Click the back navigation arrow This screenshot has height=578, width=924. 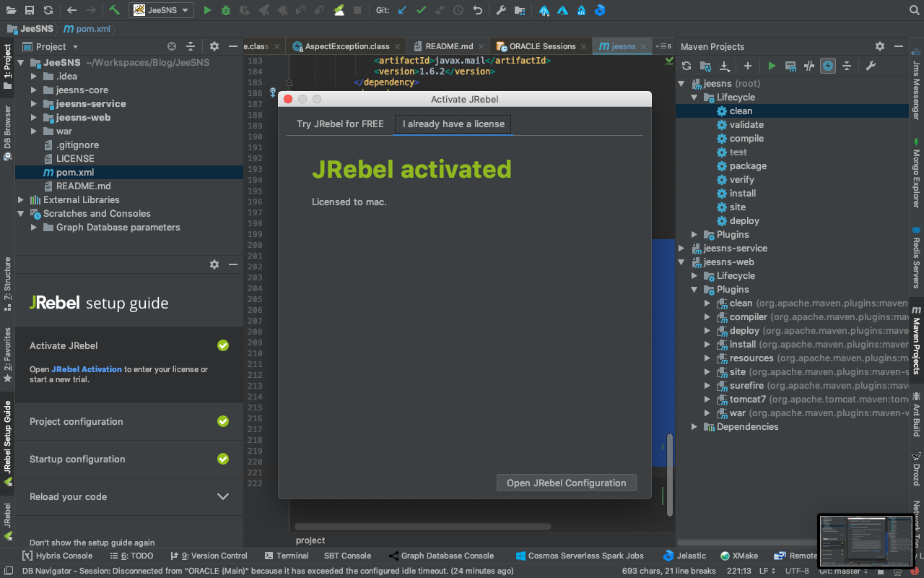coord(71,10)
